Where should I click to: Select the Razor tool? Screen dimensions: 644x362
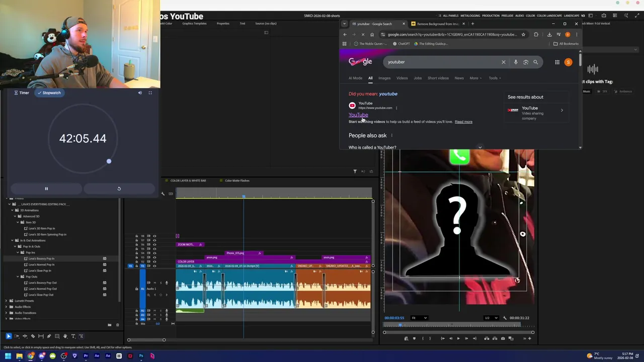33,336
